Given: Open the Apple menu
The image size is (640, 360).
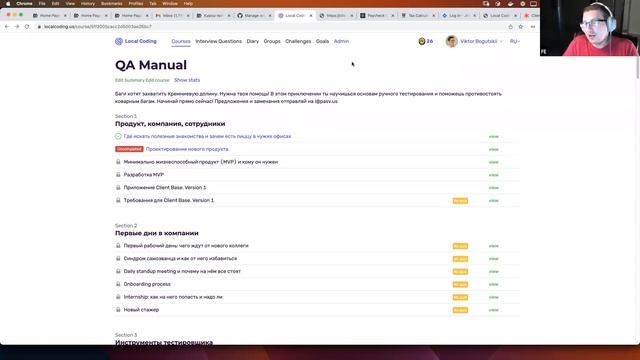Looking at the screenshot, I should click(8, 4).
